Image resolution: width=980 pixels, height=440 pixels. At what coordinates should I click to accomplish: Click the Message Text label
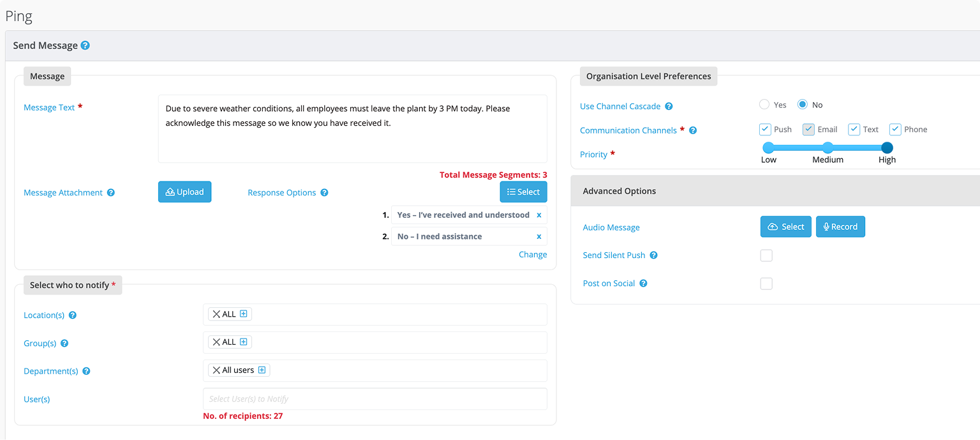(x=49, y=107)
